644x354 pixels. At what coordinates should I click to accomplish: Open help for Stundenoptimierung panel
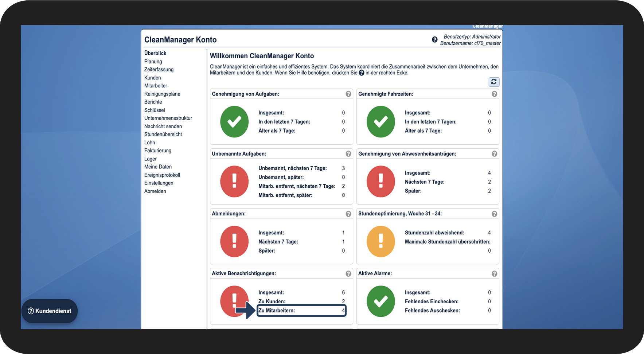pos(494,214)
